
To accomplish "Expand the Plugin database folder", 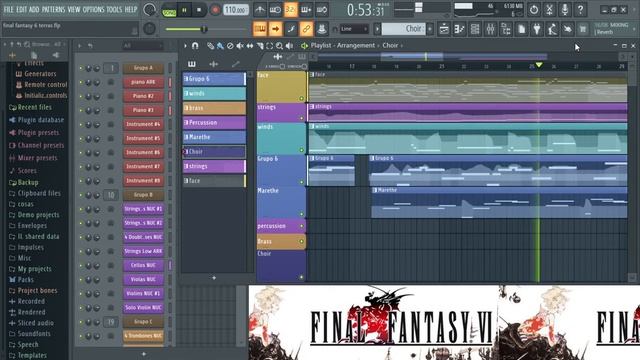I will 37,120.
